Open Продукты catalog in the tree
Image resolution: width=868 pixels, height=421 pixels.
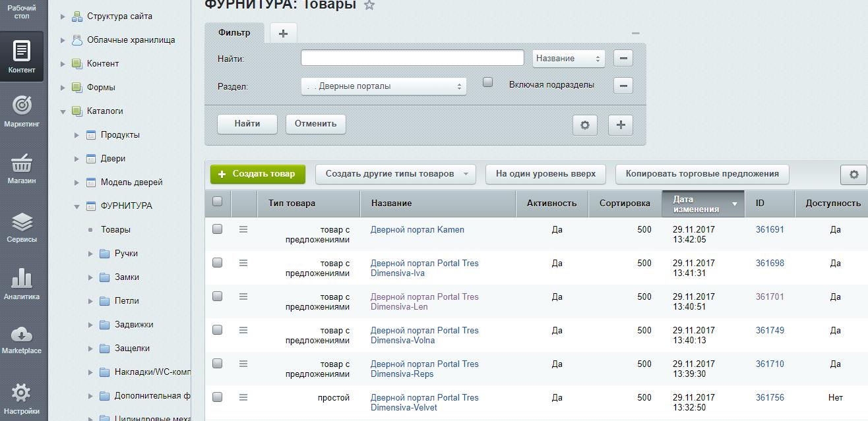point(120,134)
